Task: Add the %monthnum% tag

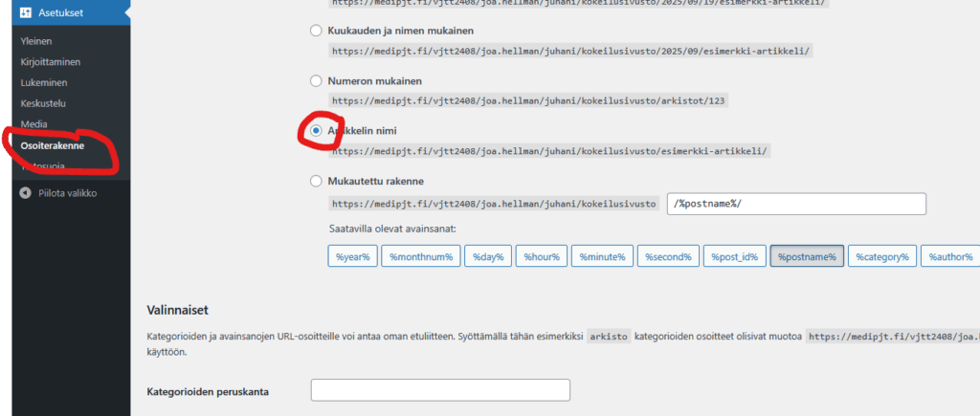Action: click(421, 256)
